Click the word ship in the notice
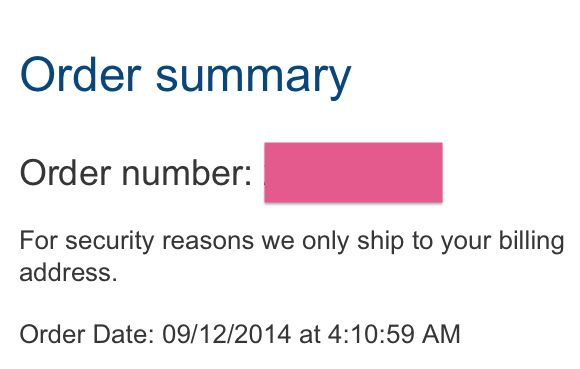This screenshot has width=580, height=369. click(380, 241)
